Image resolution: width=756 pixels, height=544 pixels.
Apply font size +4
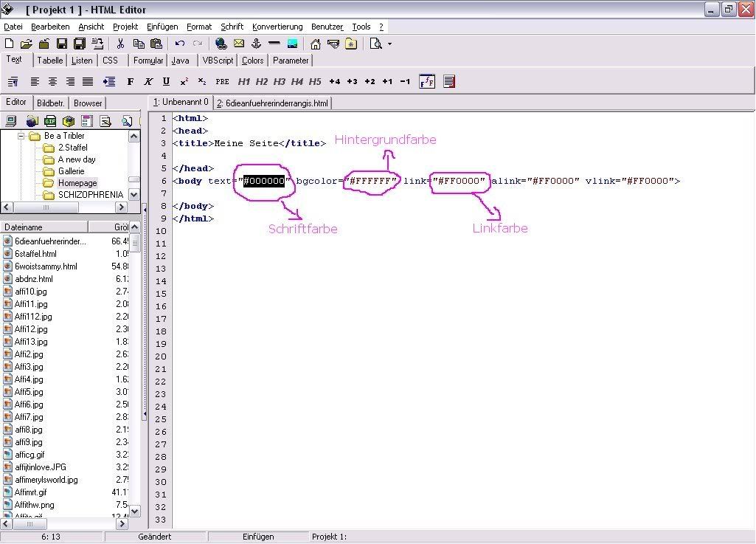click(x=335, y=82)
